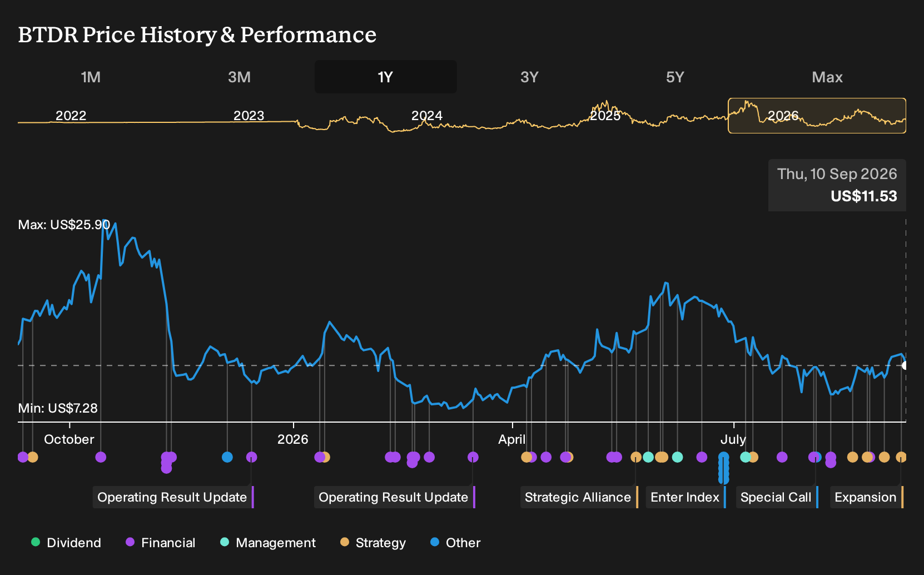Show the 3Y price history
The height and width of the screenshot is (575, 924).
click(529, 77)
